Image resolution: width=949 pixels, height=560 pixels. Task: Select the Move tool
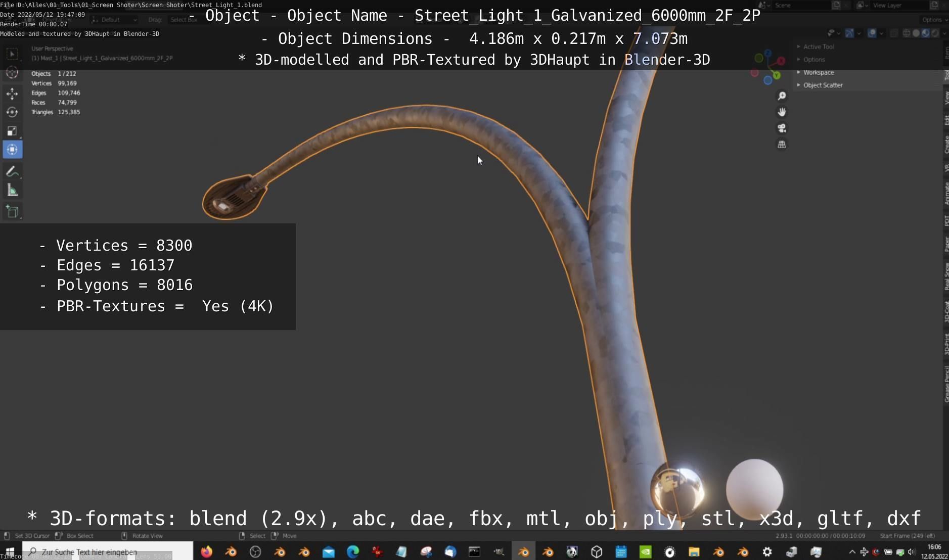coord(13,94)
